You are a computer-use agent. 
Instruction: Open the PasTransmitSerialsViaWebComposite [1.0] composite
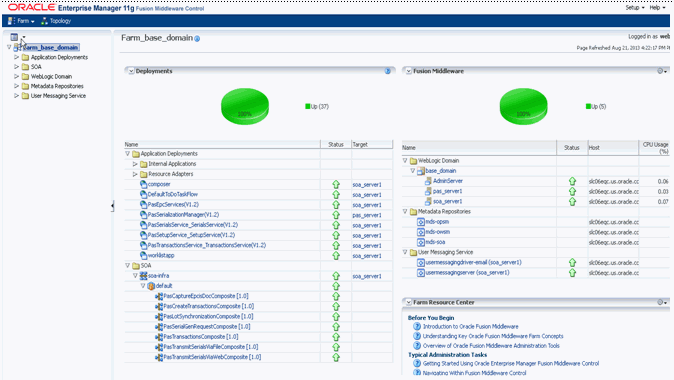(x=212, y=357)
